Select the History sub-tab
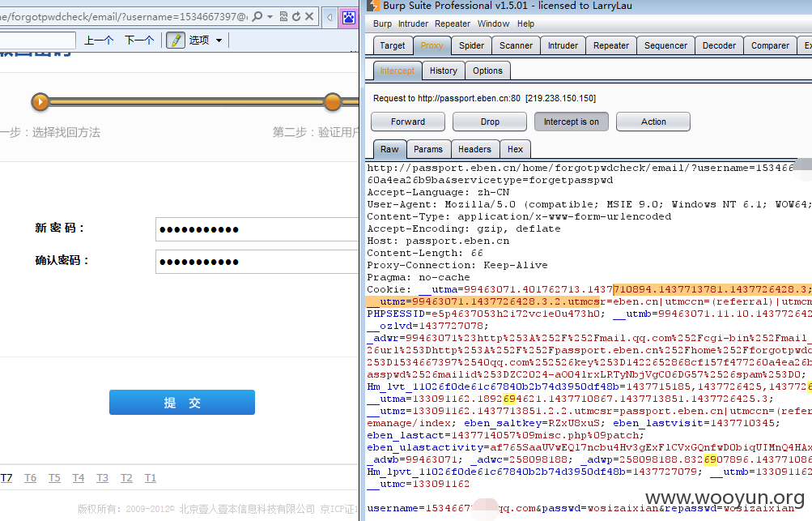The image size is (812, 521). coord(444,70)
